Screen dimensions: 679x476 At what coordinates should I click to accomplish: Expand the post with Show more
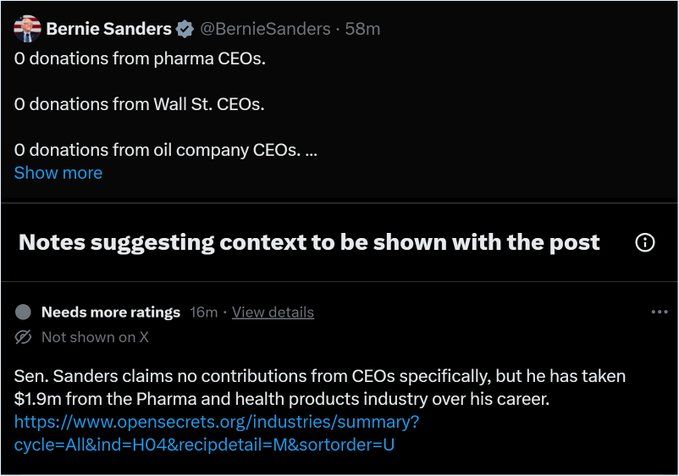click(58, 172)
